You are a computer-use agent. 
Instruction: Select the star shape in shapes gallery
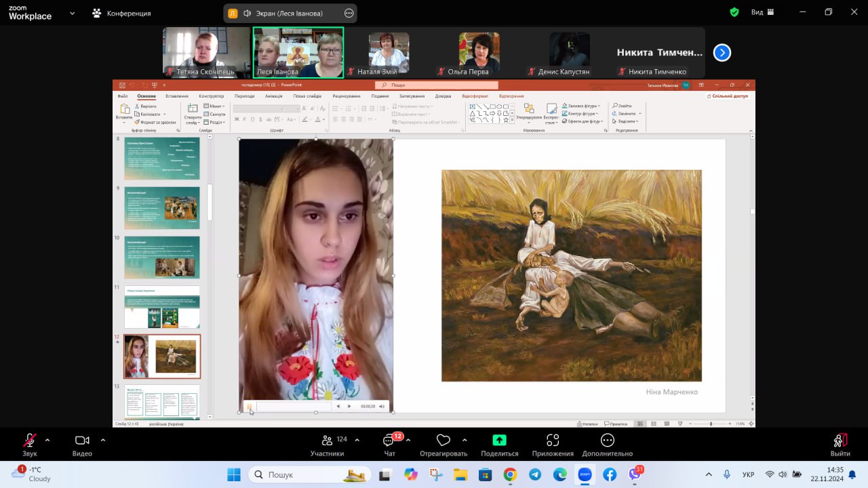coord(506,120)
